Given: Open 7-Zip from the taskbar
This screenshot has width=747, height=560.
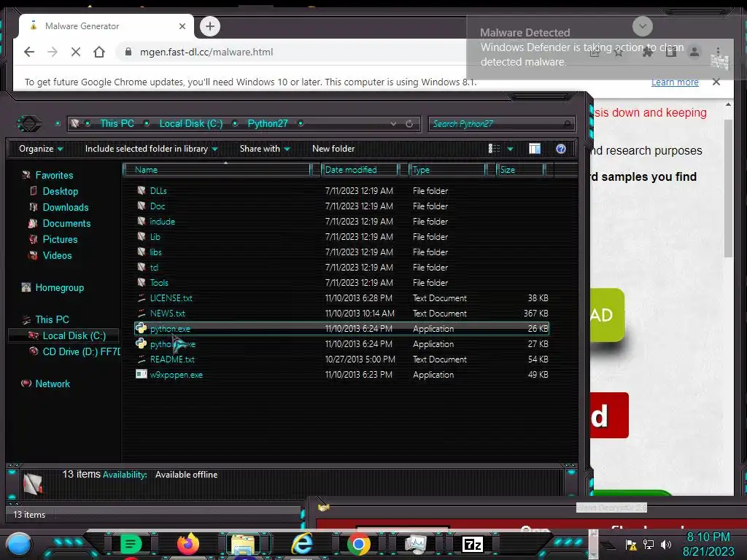Looking at the screenshot, I should click(x=472, y=544).
